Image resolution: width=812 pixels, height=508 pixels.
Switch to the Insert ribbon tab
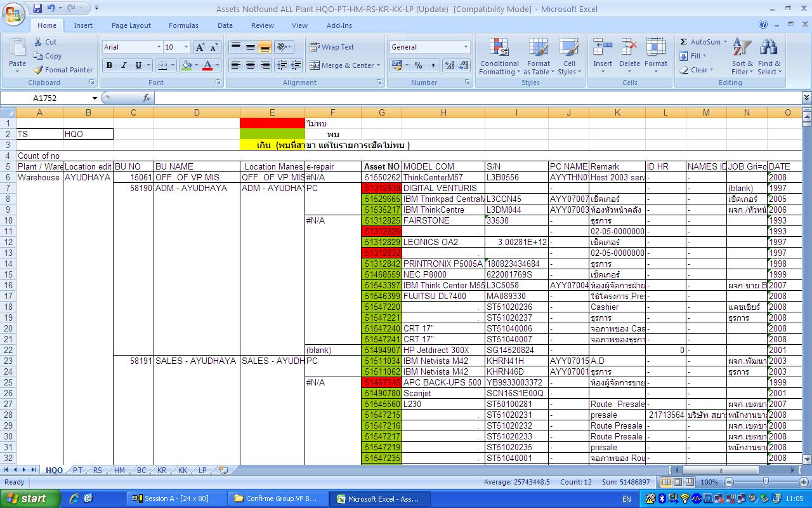tap(83, 25)
